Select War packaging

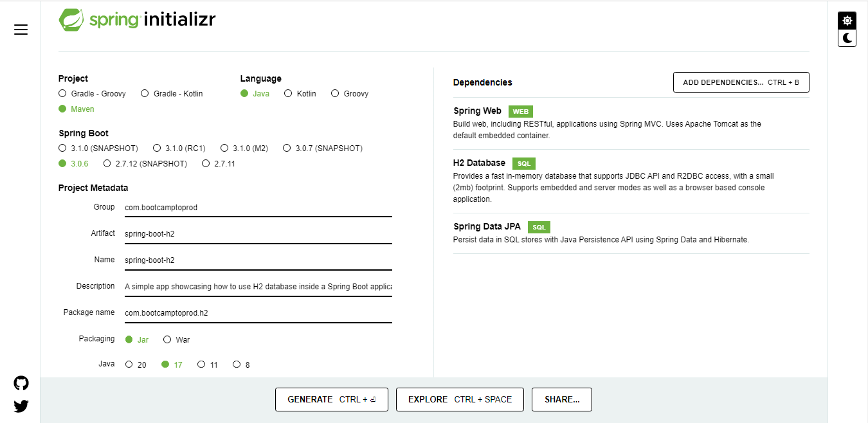point(167,339)
